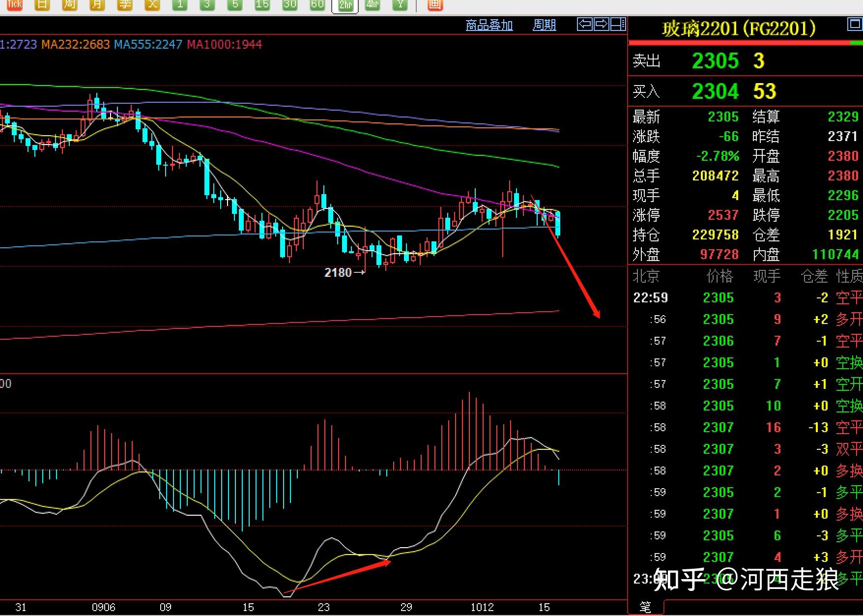Click the 价格 column header
The width and height of the screenshot is (863, 616).
point(720,276)
